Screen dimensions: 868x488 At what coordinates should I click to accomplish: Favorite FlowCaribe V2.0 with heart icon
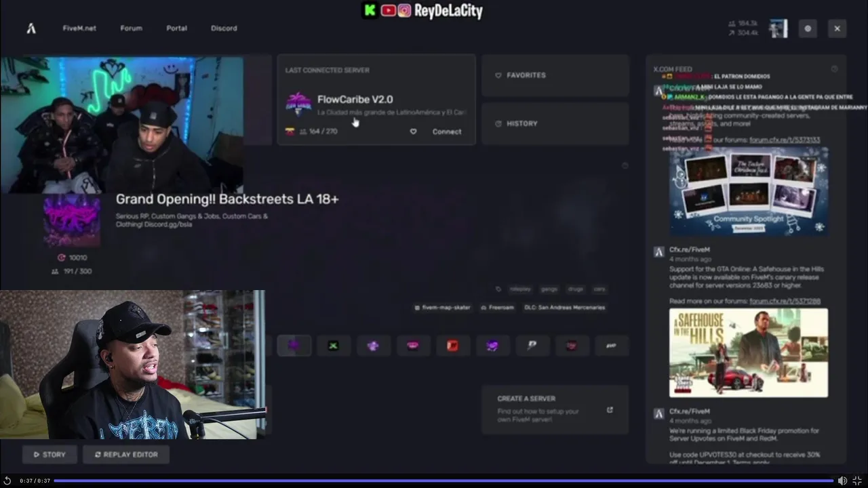(413, 131)
